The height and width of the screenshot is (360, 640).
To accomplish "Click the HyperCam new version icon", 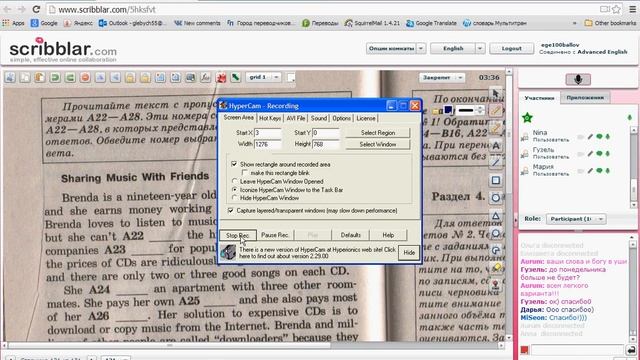I will [228, 252].
